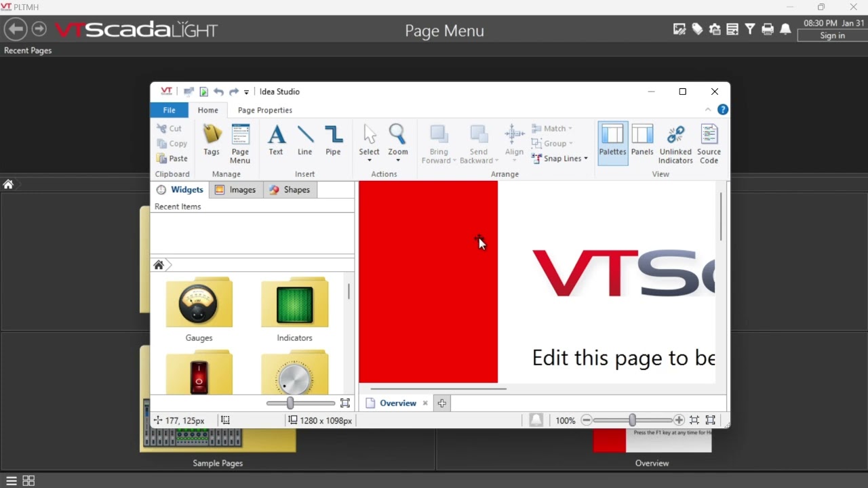The width and height of the screenshot is (868, 488).
Task: Open Idea Studio from VTScada title bar
Action: click(679, 29)
